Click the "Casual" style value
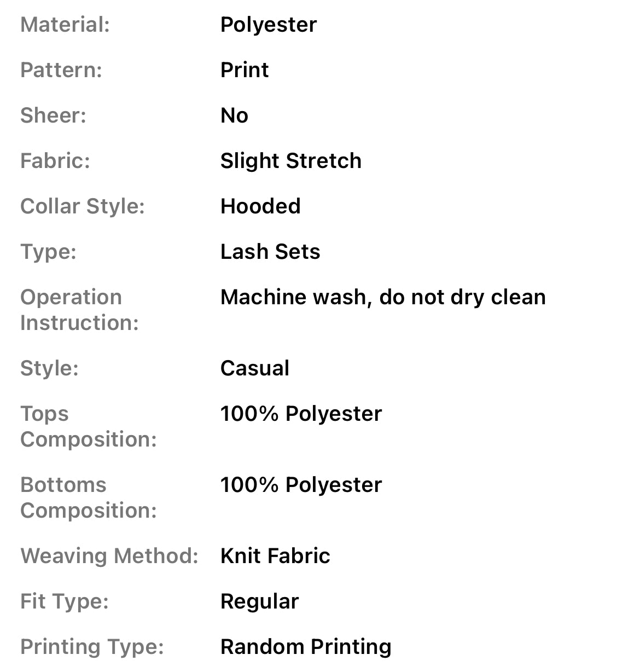The width and height of the screenshot is (640, 672). pos(255,368)
